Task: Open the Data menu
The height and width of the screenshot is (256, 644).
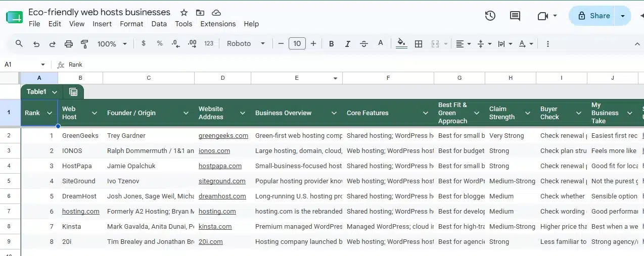Action: click(x=159, y=24)
